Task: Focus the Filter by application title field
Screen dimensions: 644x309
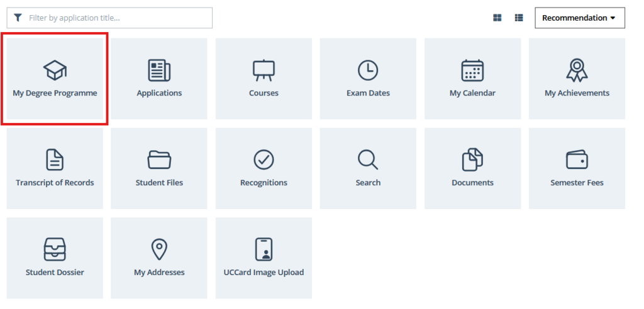Action: 109,18
